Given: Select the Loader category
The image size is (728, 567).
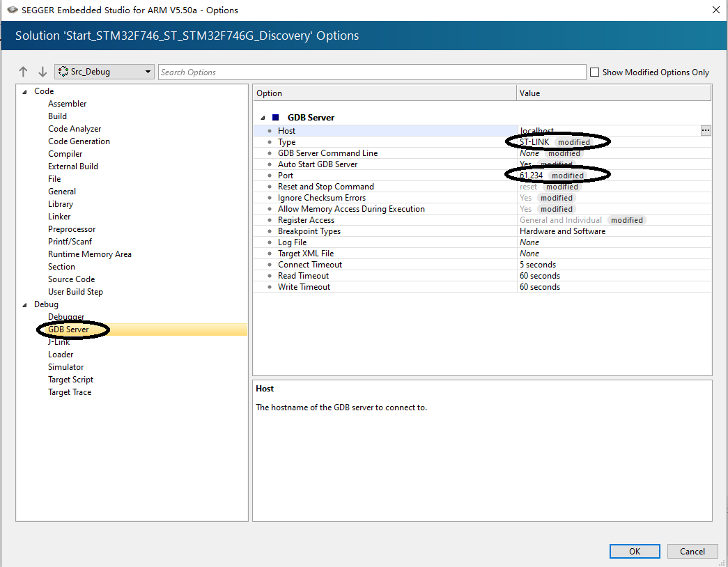Looking at the screenshot, I should [61, 355].
